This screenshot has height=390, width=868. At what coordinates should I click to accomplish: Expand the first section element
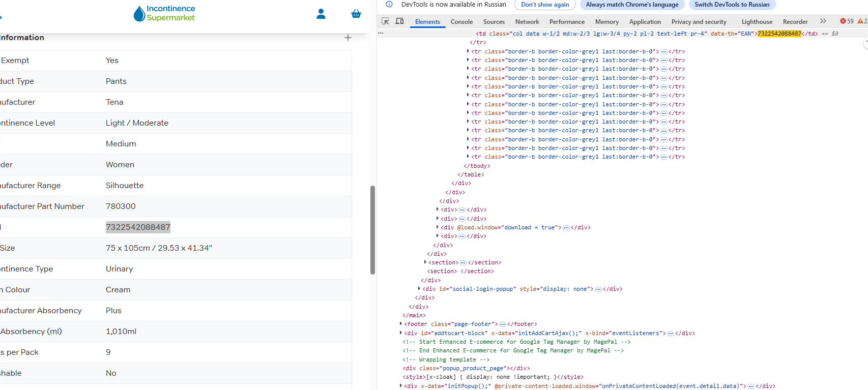(x=425, y=262)
